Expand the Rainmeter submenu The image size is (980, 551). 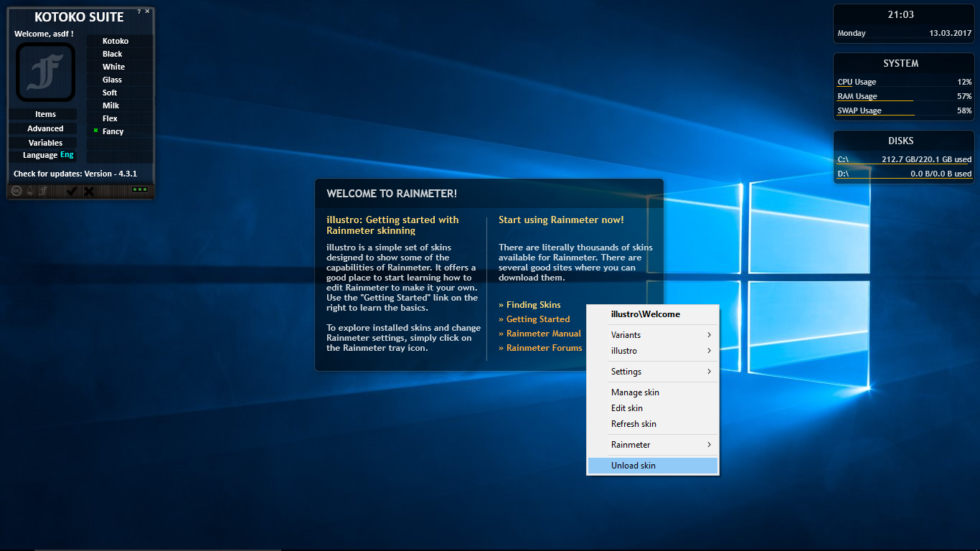point(653,445)
